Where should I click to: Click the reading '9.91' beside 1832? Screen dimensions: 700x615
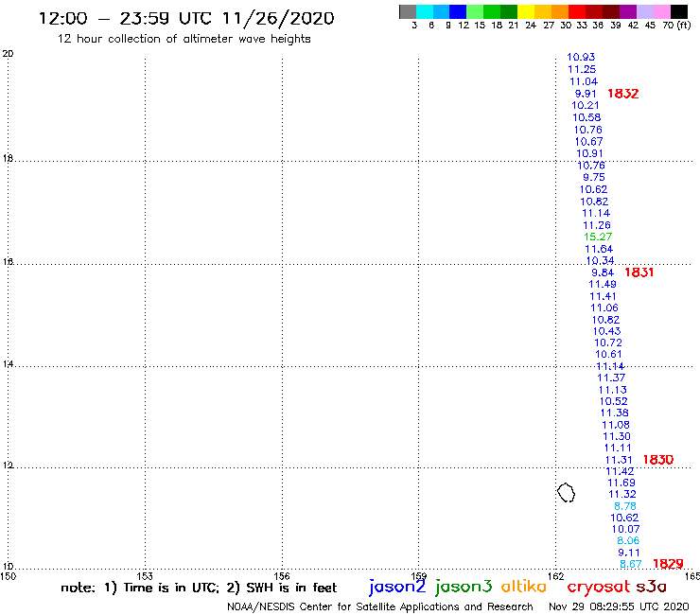point(586,94)
